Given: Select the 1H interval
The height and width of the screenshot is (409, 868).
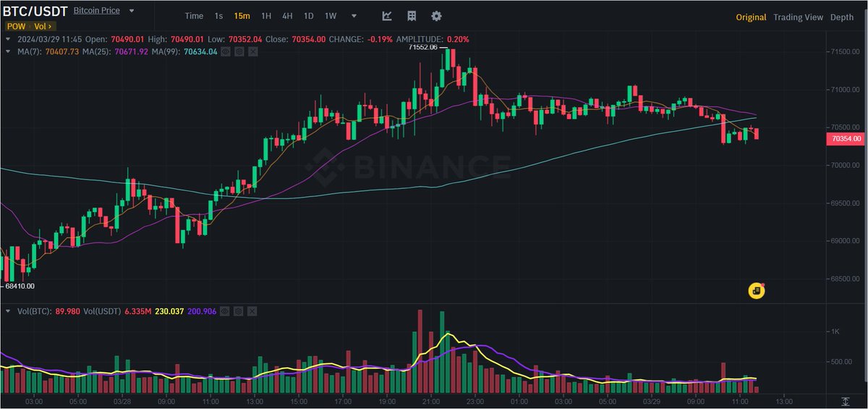Looking at the screenshot, I should tap(266, 16).
